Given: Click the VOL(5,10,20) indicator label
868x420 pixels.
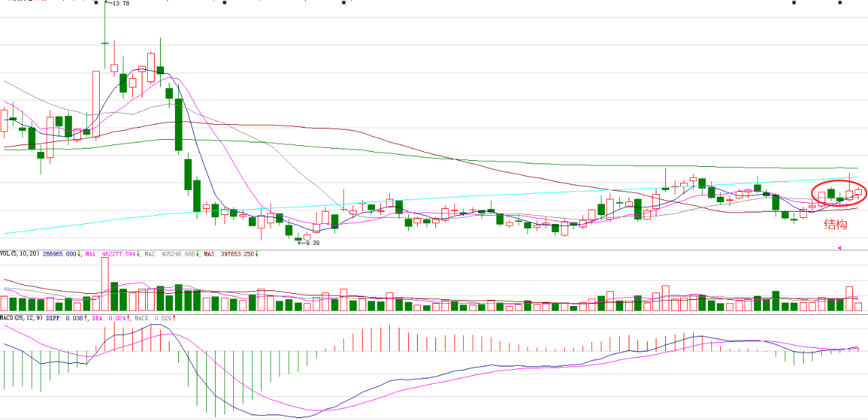Looking at the screenshot, I should [x=19, y=253].
